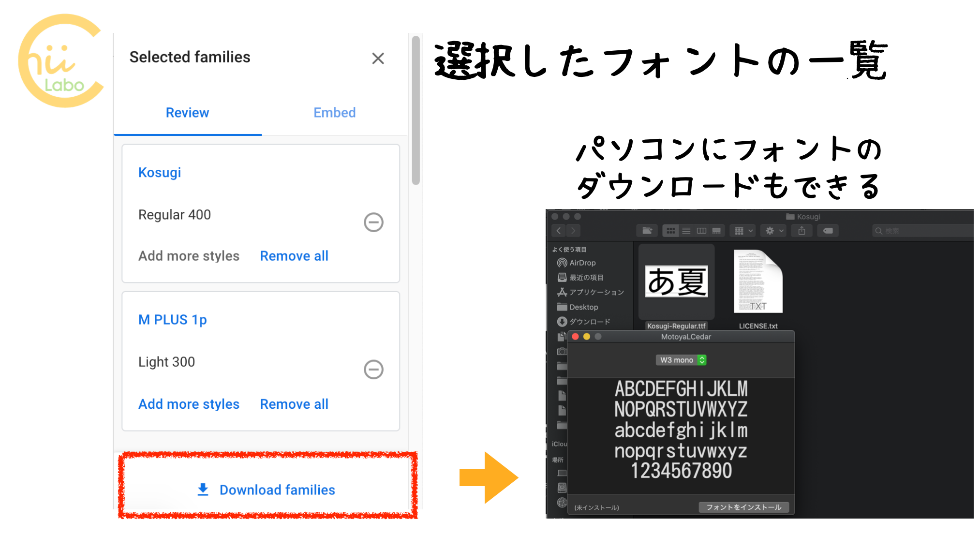Select the Kosugi-Regular.ttf thumbnail
The height and width of the screenshot is (535, 980).
(676, 281)
